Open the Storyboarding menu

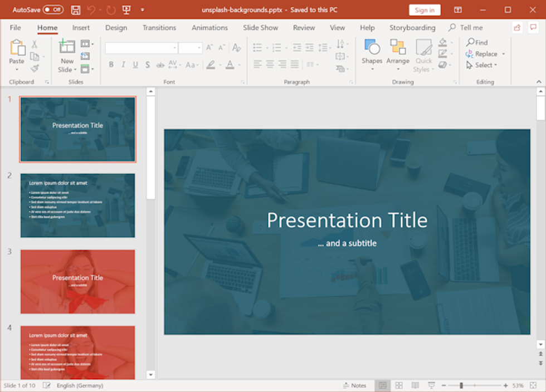(412, 27)
